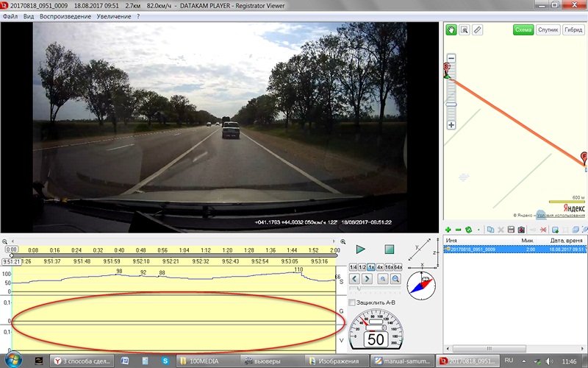Select the hand pan tool on map

pyautogui.click(x=452, y=30)
